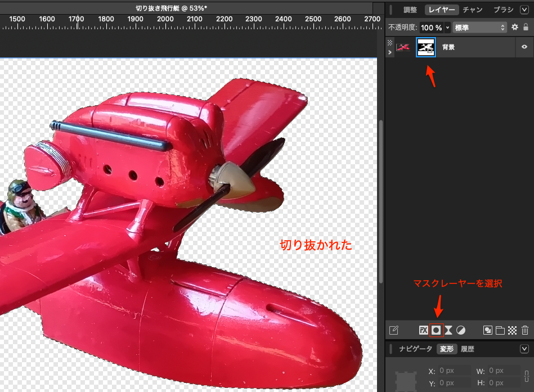The image size is (534, 392).
Task: Click the 背景 layer name
Action: click(x=448, y=47)
